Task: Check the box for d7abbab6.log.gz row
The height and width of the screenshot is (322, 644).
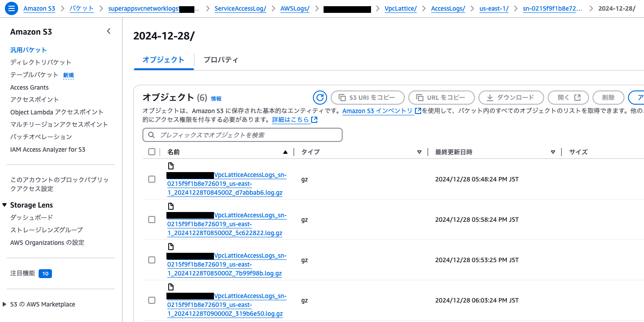Action: pos(152,179)
